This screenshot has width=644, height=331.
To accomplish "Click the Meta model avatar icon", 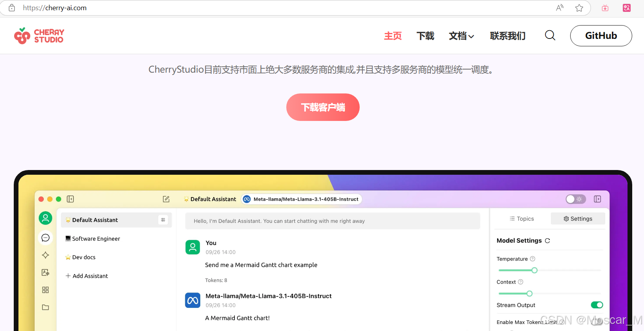I will pos(193,300).
